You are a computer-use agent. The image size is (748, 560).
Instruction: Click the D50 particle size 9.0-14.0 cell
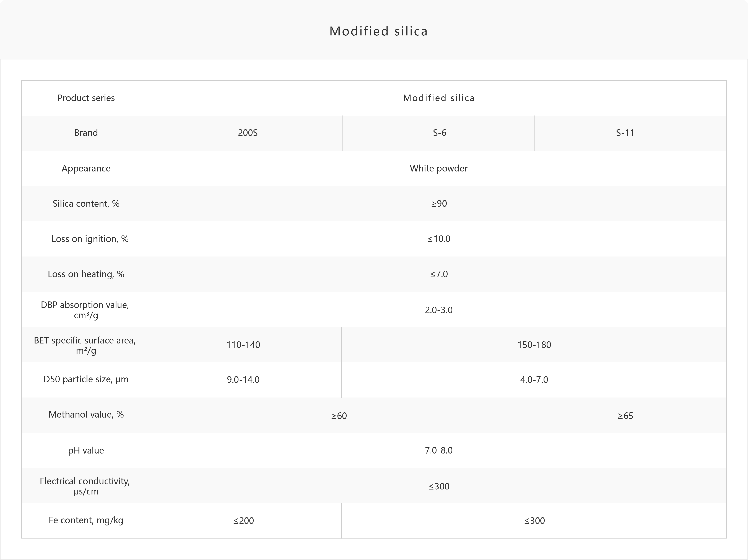pyautogui.click(x=246, y=380)
